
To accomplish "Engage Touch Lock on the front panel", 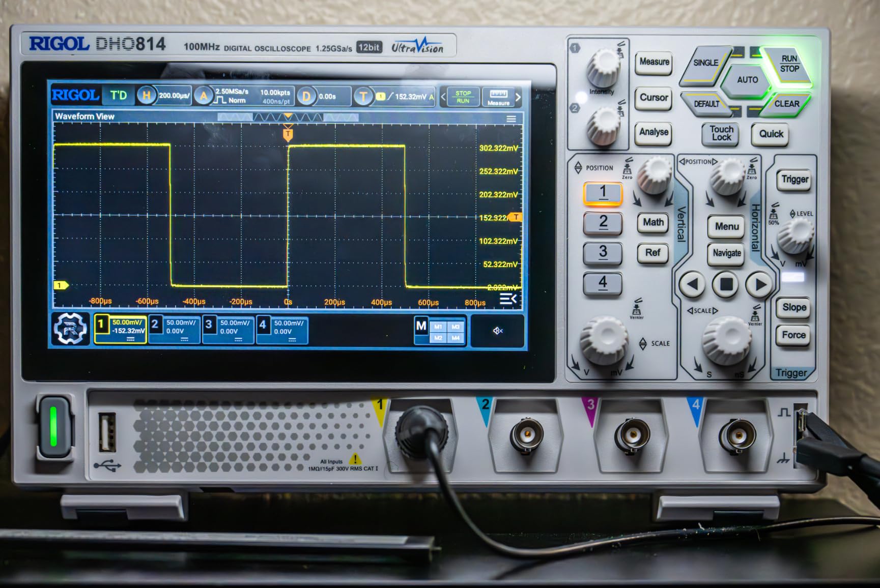I will [x=720, y=134].
